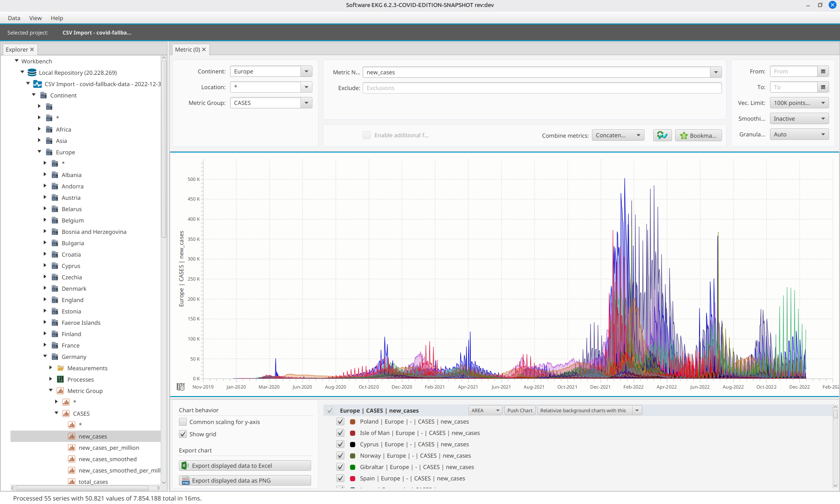The height and width of the screenshot is (504, 840).
Task: Open the Data menu
Action: 14,18
